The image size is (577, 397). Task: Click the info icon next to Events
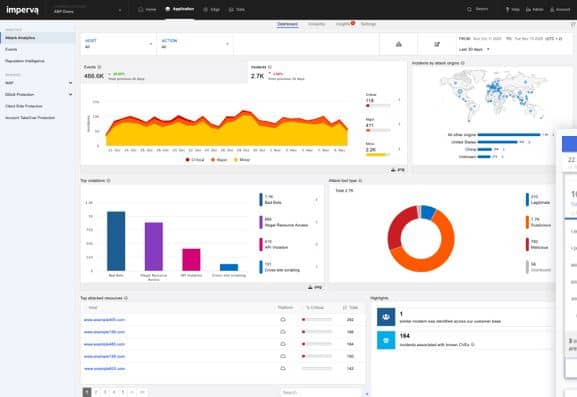click(99, 67)
